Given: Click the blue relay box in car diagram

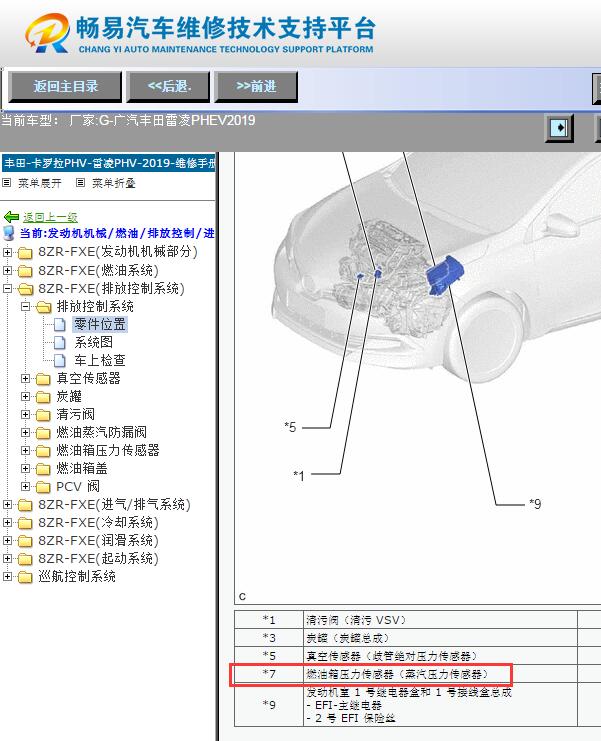Looking at the screenshot, I should pos(445,274).
